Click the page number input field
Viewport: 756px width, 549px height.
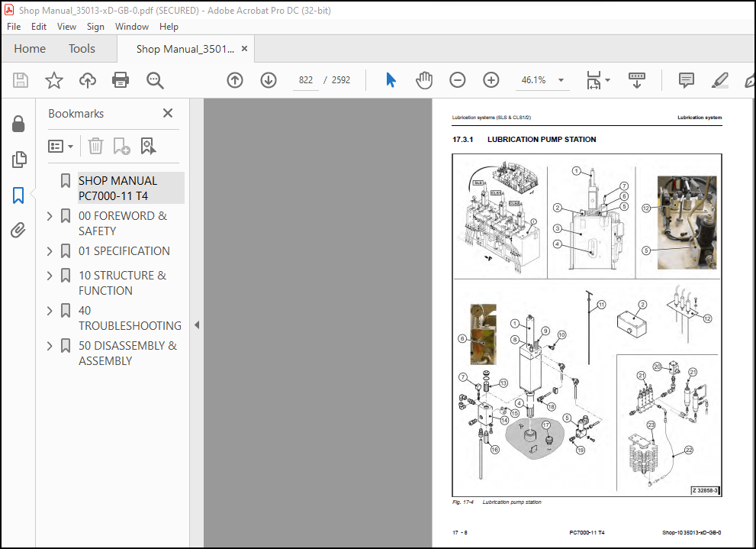305,79
